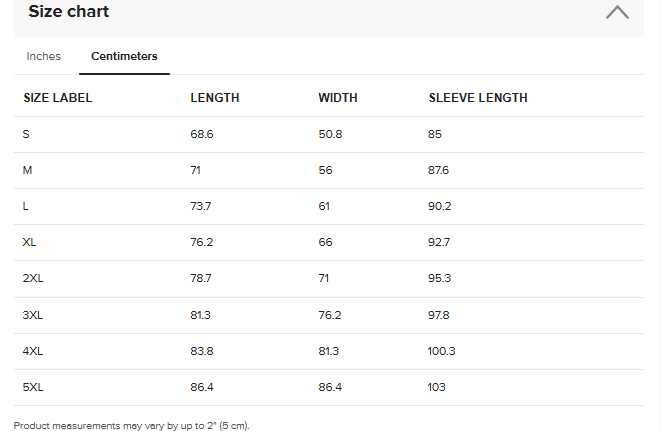Viewport: 661px width, 431px height.
Task: Select the 3XL size label
Action: (x=32, y=315)
